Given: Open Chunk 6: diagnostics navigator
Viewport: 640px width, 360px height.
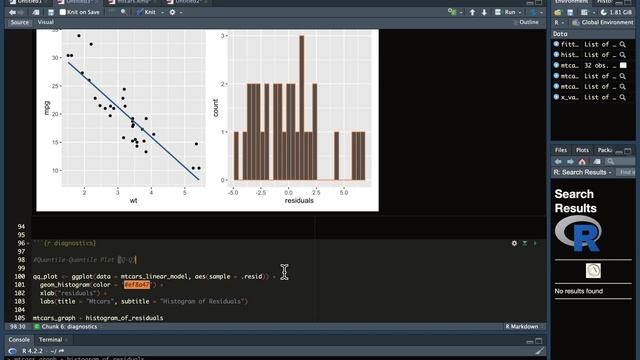Looking at the screenshot, I should pyautogui.click(x=69, y=327).
